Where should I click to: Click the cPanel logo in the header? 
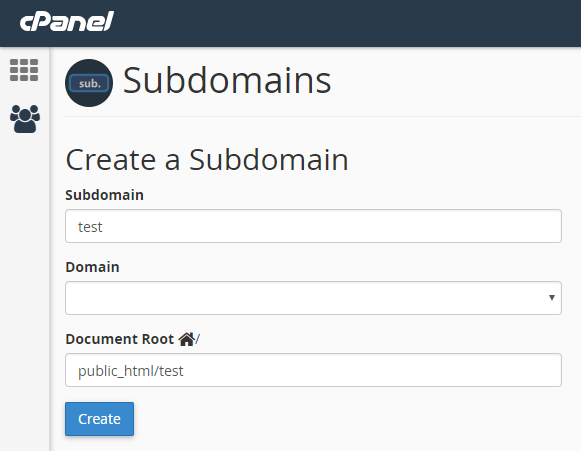[67, 21]
